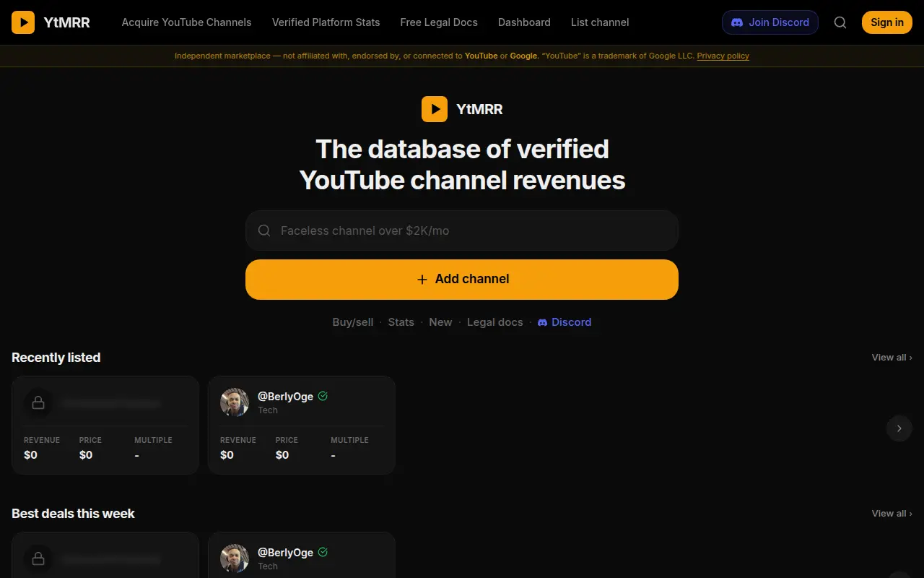Click Best deals this week heading
Screen dimensions: 924x578
(x=73, y=514)
